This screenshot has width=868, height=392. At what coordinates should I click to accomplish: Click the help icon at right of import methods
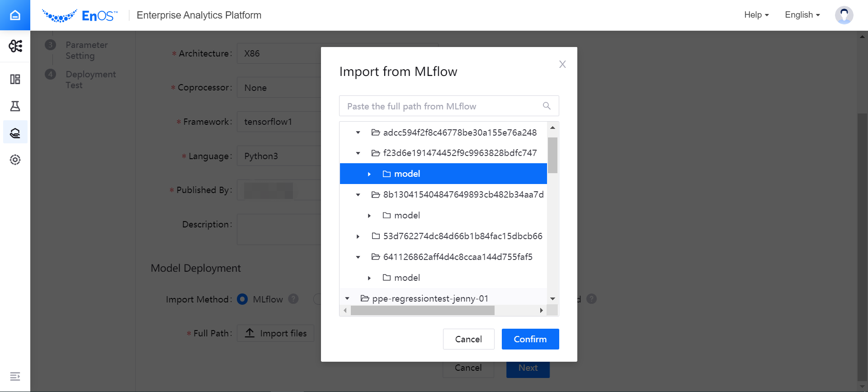point(592,299)
